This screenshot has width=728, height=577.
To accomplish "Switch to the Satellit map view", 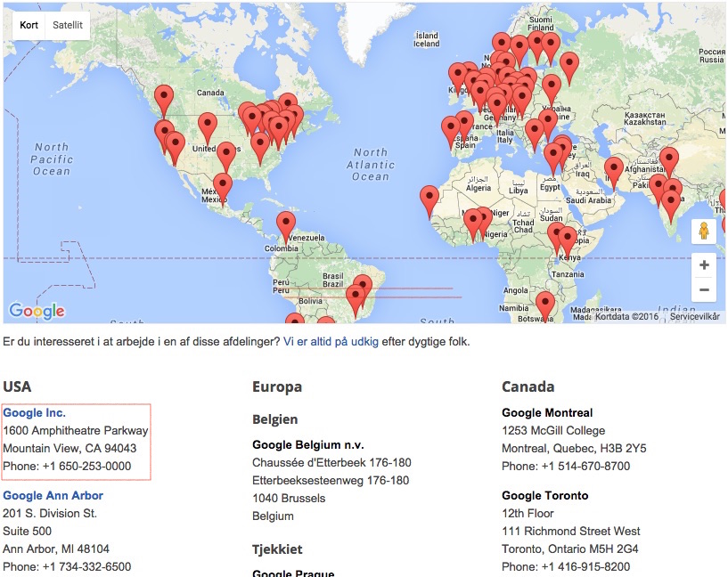I will coord(68,25).
